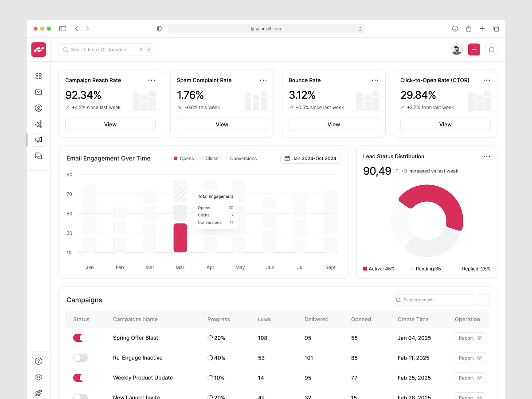Select the email inbox icon in sidebar

(39, 92)
